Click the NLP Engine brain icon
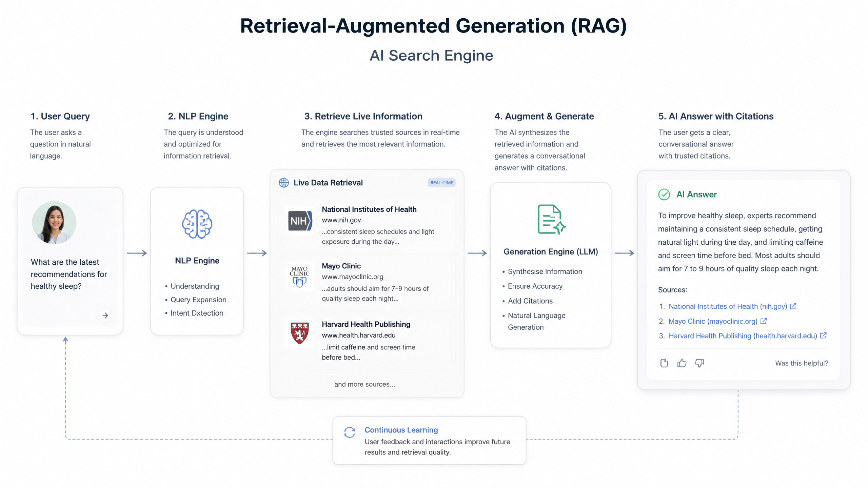This screenshot has width=868, height=488. point(197,224)
